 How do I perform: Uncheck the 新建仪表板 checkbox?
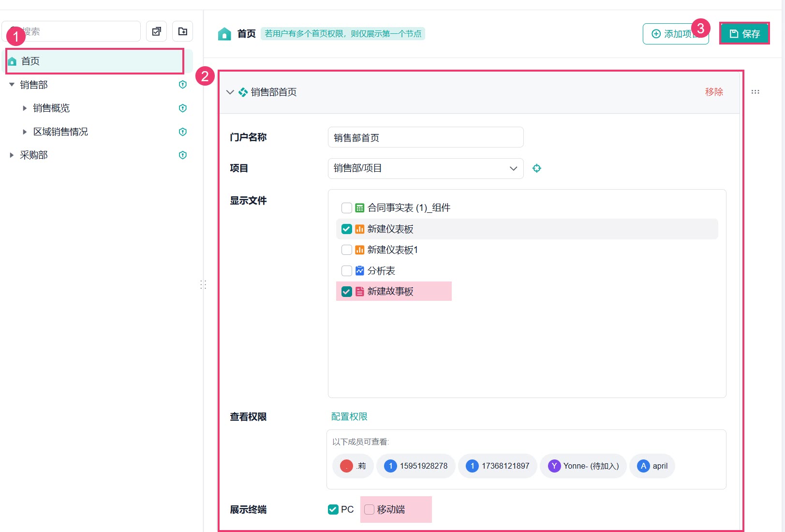347,229
